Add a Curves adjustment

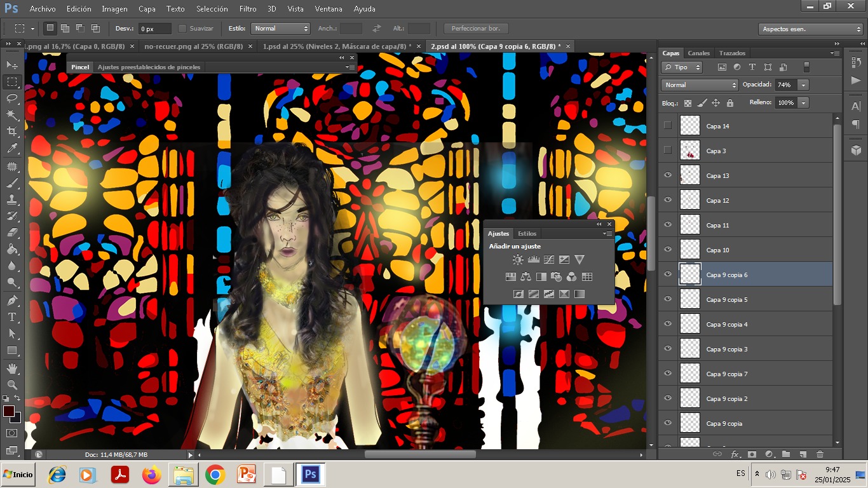click(548, 259)
